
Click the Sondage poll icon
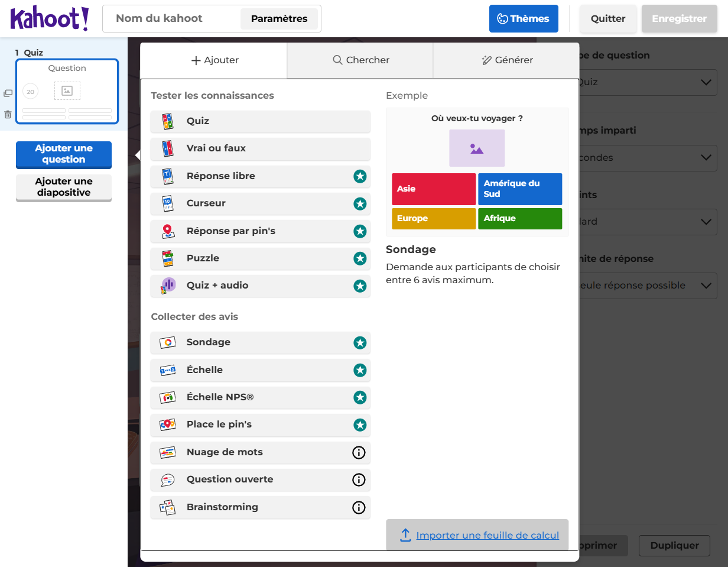click(168, 342)
